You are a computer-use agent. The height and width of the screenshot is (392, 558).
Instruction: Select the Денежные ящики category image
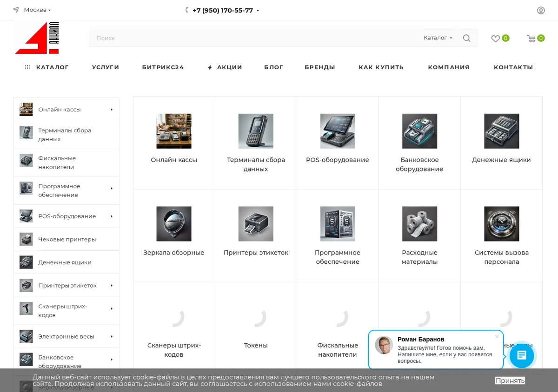501,131
